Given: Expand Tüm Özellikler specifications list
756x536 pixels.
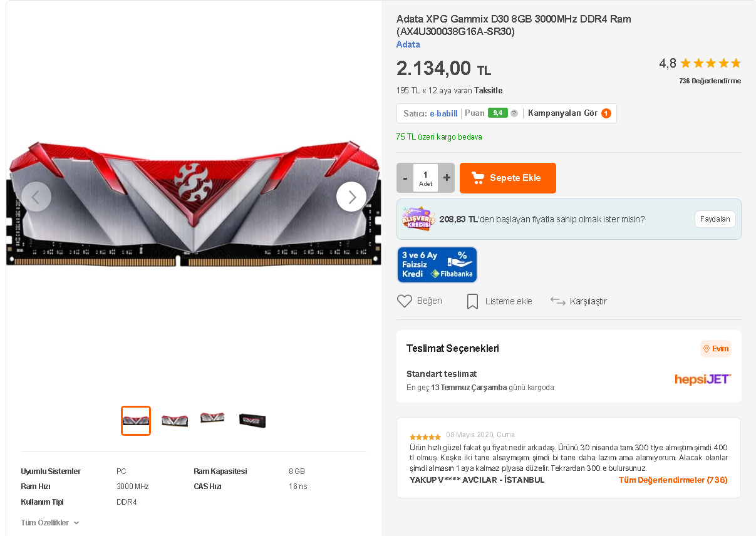Looking at the screenshot, I should [50, 523].
